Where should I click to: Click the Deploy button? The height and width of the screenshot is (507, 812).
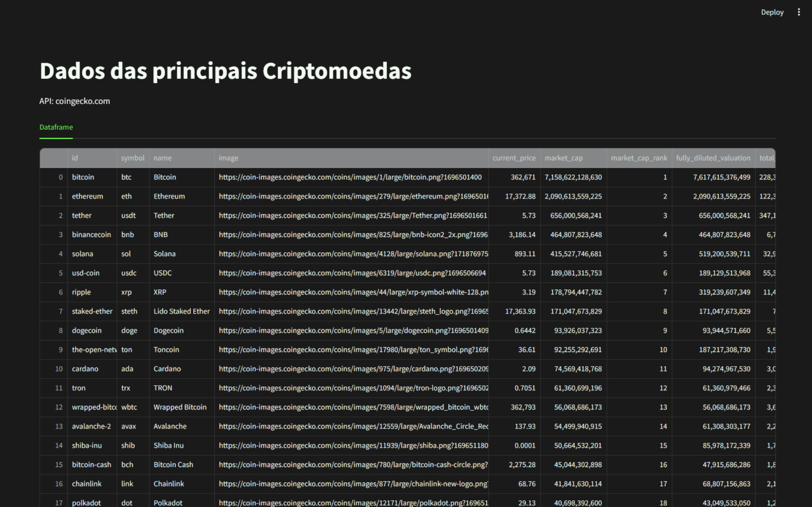pyautogui.click(x=772, y=12)
